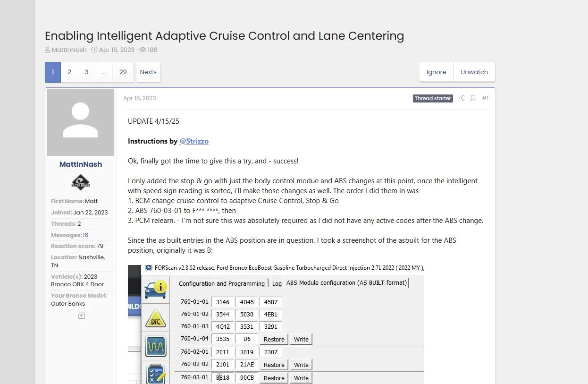Click the up-arrow icon below the user profile
Screen dimensions: 588x384
point(81,316)
